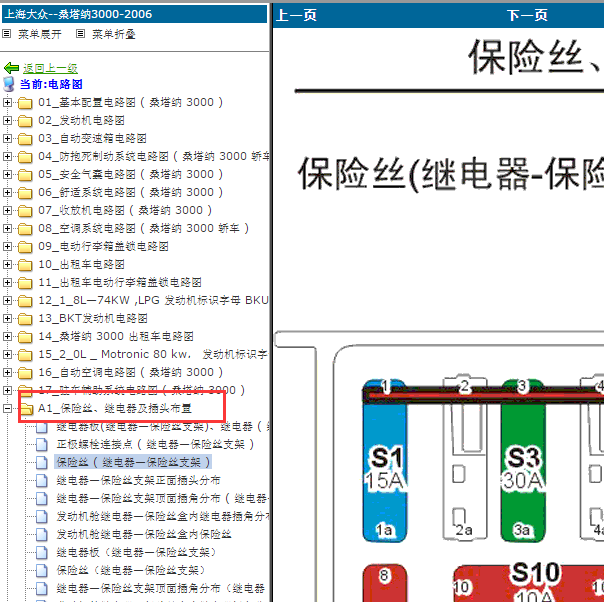Expand the 16_自动空调电路图 folder
604x602 pixels.
point(7,372)
